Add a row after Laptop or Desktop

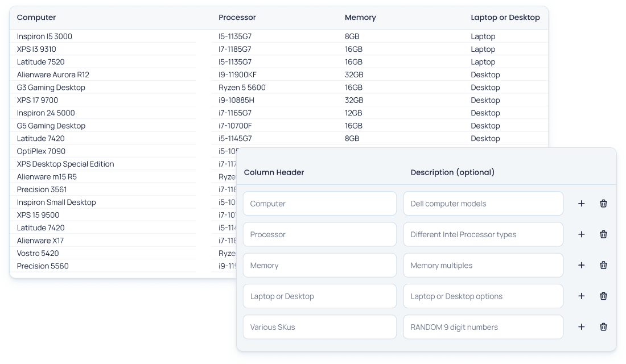581,296
